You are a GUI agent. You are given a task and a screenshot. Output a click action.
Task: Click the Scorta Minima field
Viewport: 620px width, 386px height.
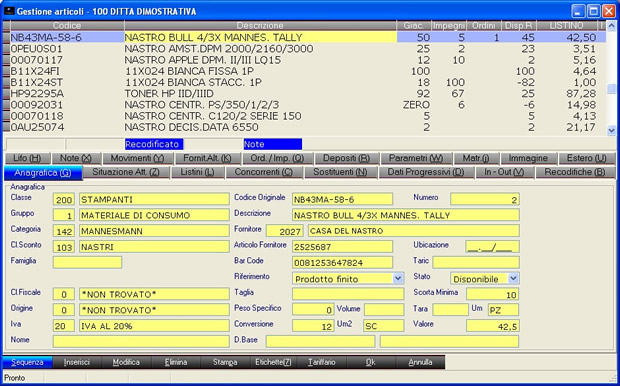pos(492,294)
